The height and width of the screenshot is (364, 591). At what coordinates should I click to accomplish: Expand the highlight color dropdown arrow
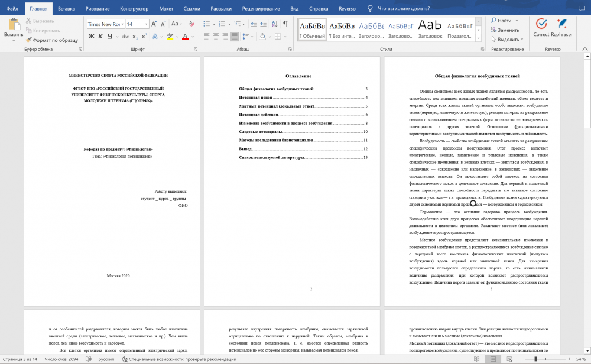point(177,37)
